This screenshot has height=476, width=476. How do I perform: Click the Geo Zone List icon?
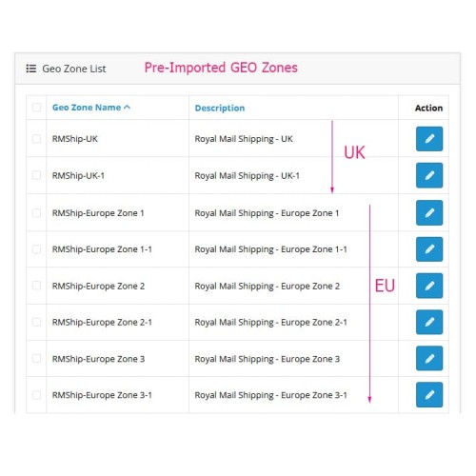[31, 69]
